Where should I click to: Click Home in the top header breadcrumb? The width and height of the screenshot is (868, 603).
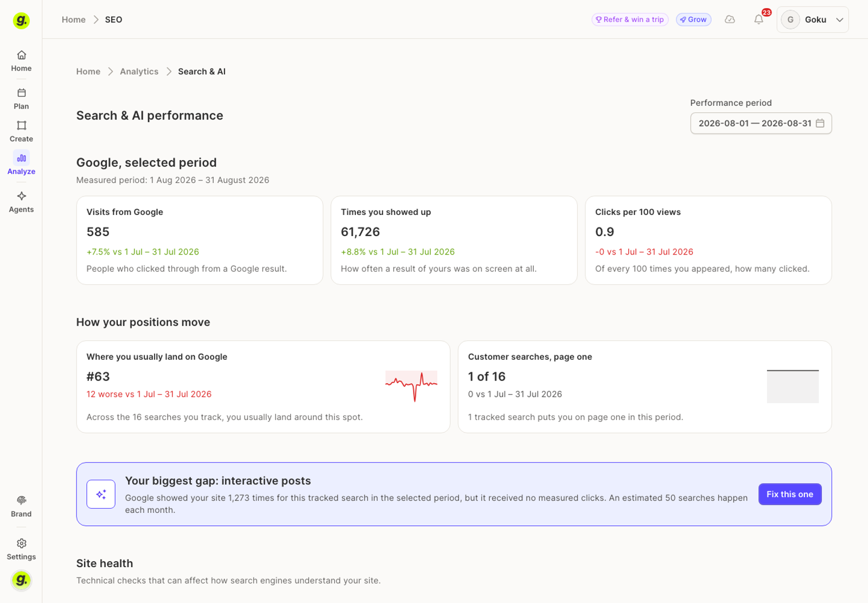click(x=74, y=20)
